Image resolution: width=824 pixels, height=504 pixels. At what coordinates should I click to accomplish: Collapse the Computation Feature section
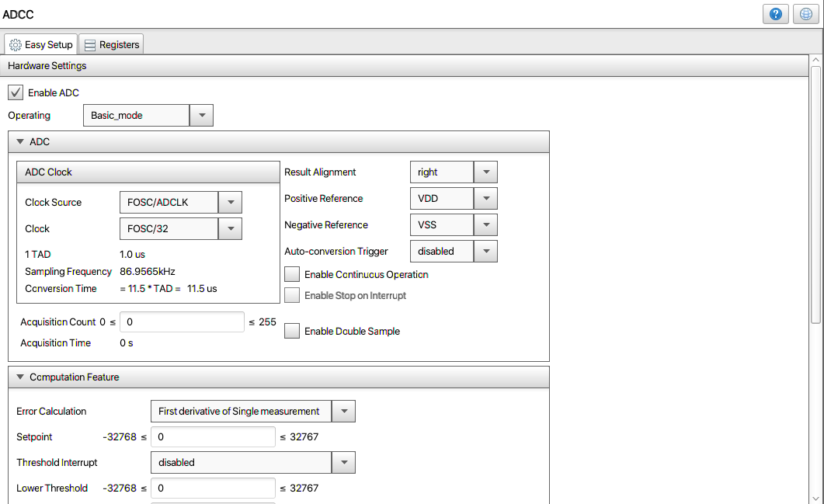pyautogui.click(x=19, y=377)
